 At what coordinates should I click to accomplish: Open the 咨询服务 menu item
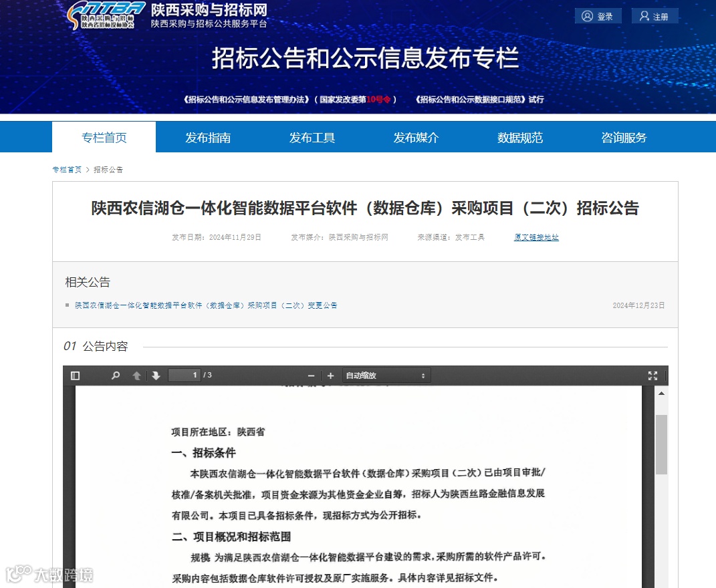click(x=624, y=138)
